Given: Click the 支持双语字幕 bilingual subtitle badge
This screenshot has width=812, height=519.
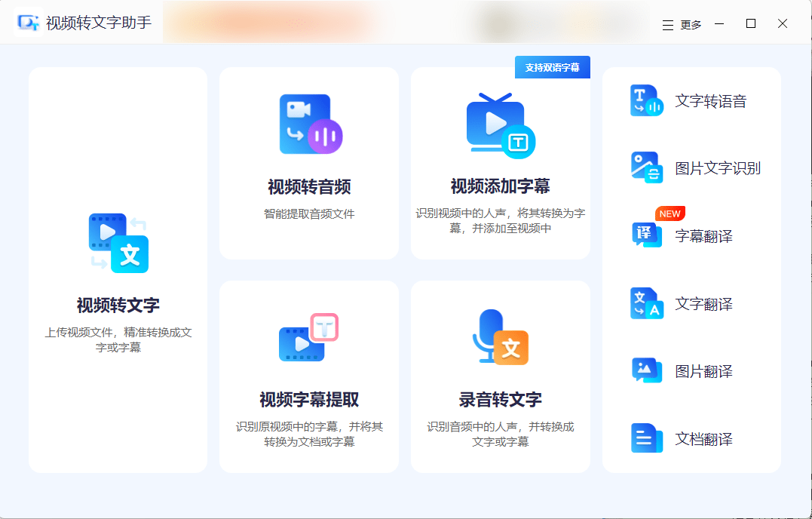Looking at the screenshot, I should pos(552,67).
